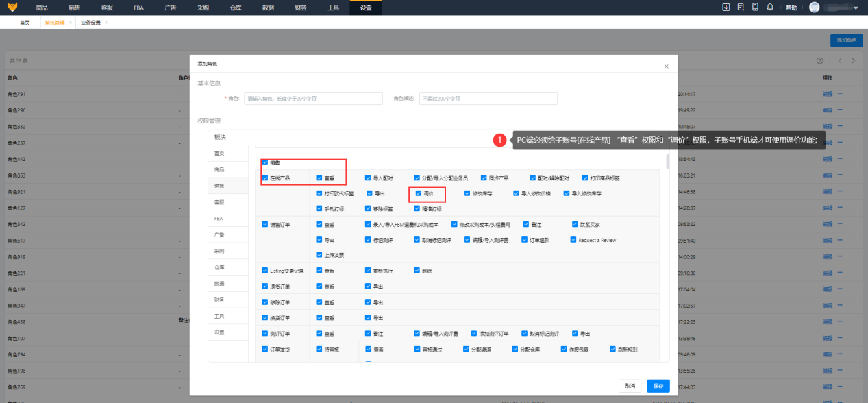868x403 pixels.
Task: Toggle 查看 checkbox in 在线产品 row
Action: (x=319, y=178)
